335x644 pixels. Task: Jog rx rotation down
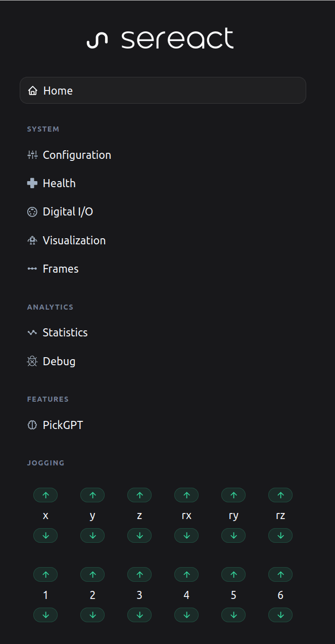point(186,536)
